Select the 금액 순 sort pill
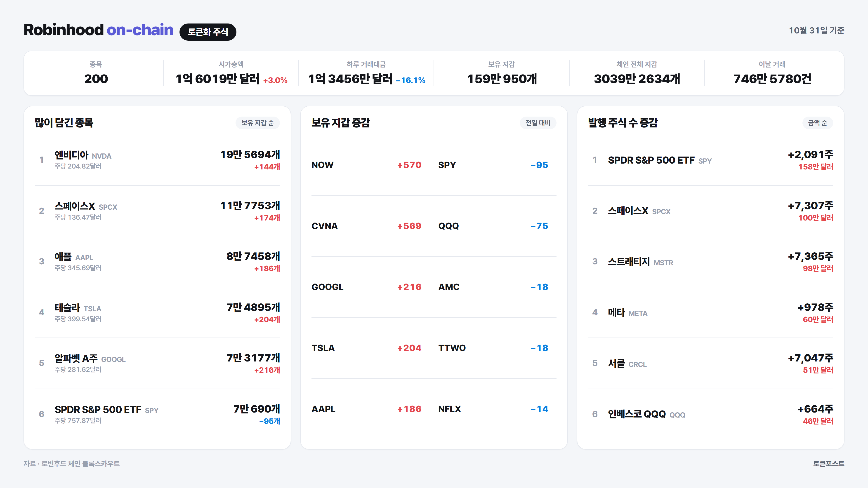This screenshot has width=868, height=488. 817,123
